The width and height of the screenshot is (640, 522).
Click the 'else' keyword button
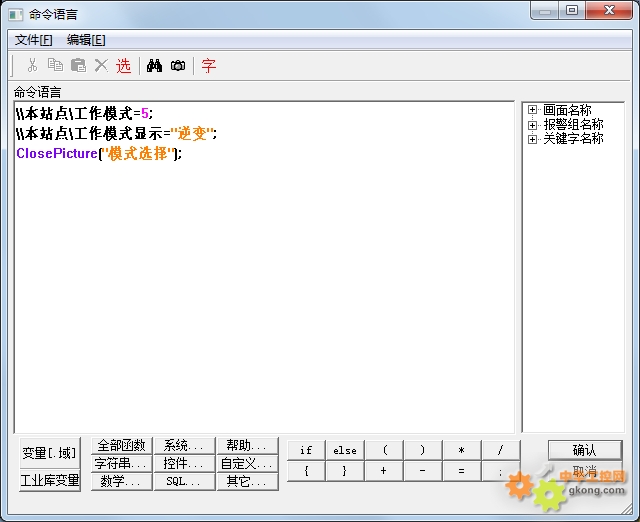345,451
